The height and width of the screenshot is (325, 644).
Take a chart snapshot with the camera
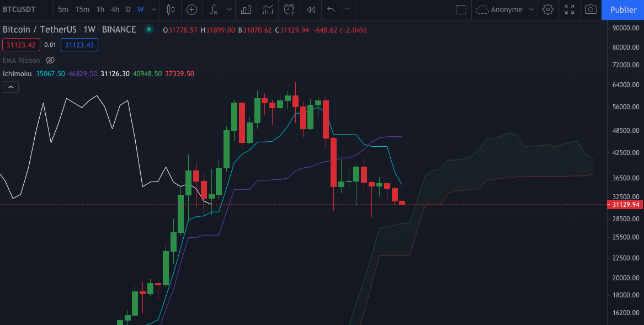(590, 9)
